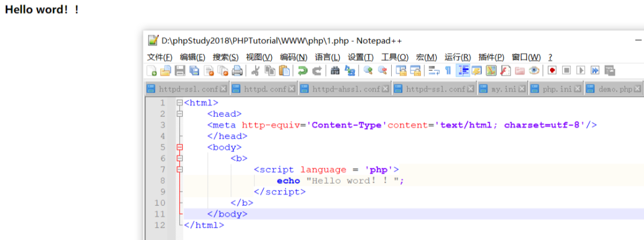Open the user defined language icon
The height and width of the screenshot is (240, 644).
pos(477,71)
